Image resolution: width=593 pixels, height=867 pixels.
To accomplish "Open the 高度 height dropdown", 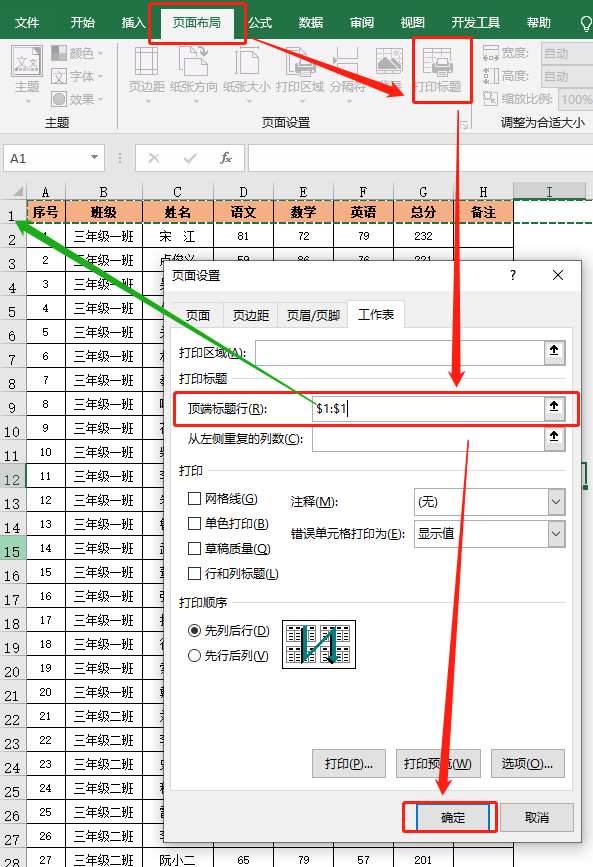I will pyautogui.click(x=566, y=76).
